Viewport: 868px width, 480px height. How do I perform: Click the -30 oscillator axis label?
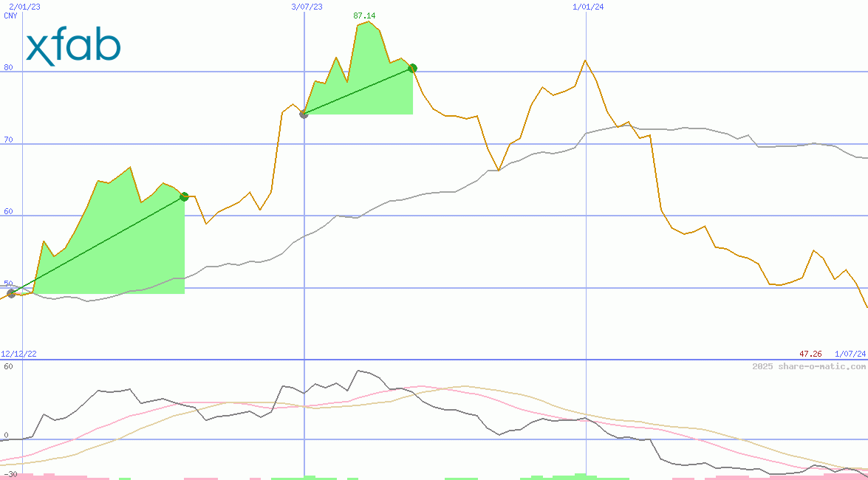click(x=10, y=473)
